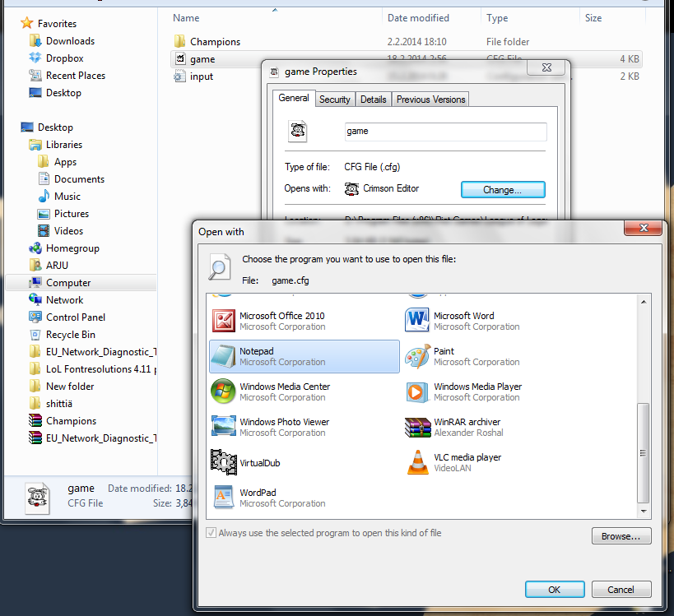
Task: Open Champions WinRAR archive in sidebar
Action: click(71, 421)
